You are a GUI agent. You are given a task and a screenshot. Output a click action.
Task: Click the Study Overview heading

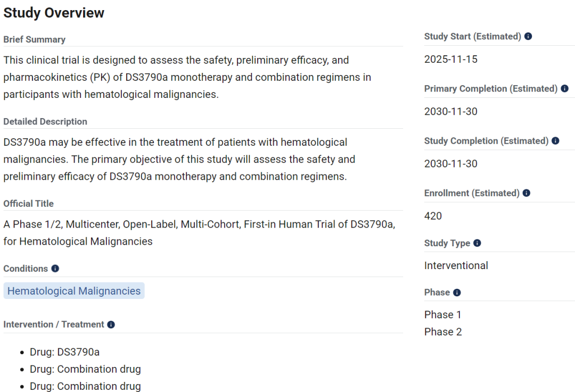point(54,13)
